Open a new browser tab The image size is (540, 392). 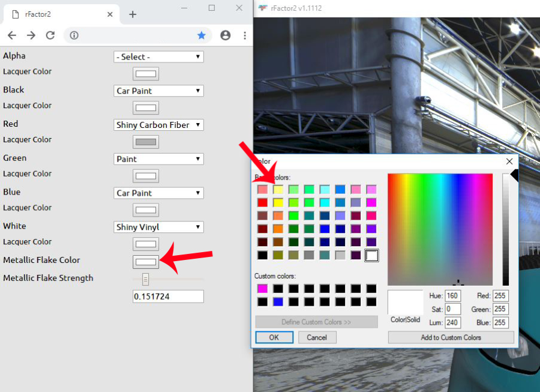(133, 14)
